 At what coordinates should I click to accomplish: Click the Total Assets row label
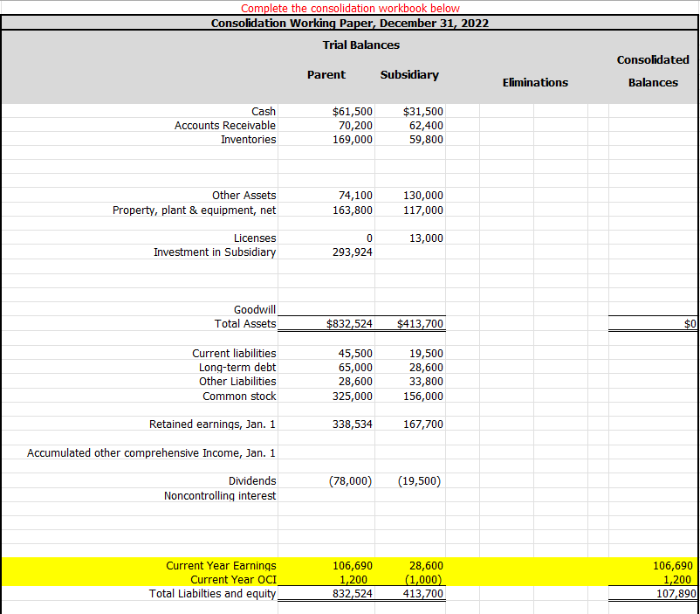(x=245, y=323)
